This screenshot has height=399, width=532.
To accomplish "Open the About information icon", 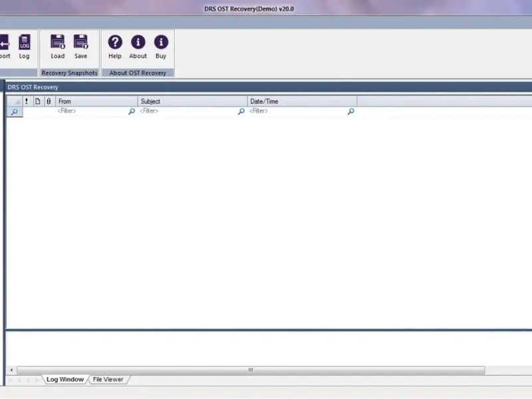I will pyautogui.click(x=138, y=47).
